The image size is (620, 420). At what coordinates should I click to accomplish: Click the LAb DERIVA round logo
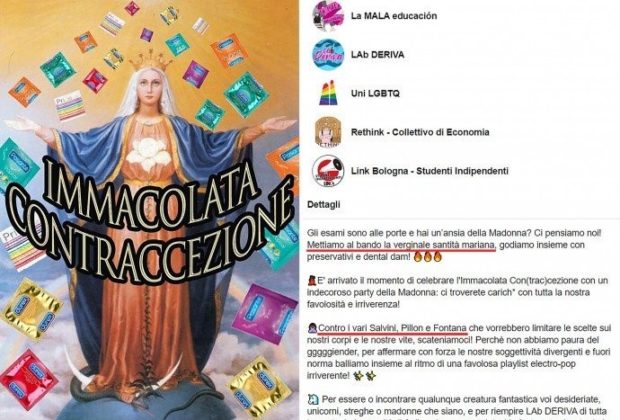tap(328, 55)
